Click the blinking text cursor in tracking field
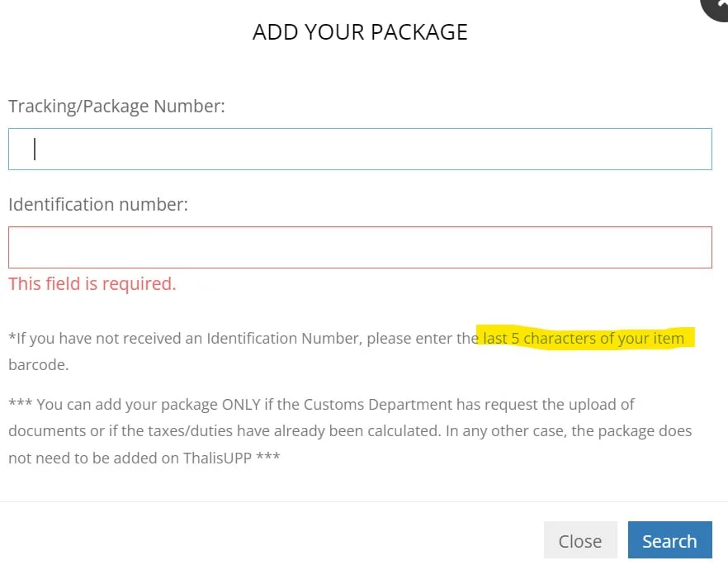This screenshot has height=570, width=728. 35,149
